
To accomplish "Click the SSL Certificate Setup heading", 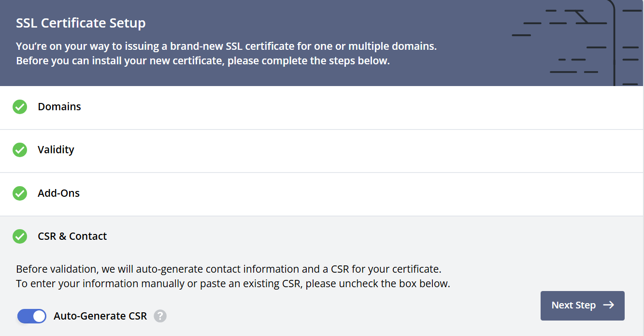I will 81,23.
